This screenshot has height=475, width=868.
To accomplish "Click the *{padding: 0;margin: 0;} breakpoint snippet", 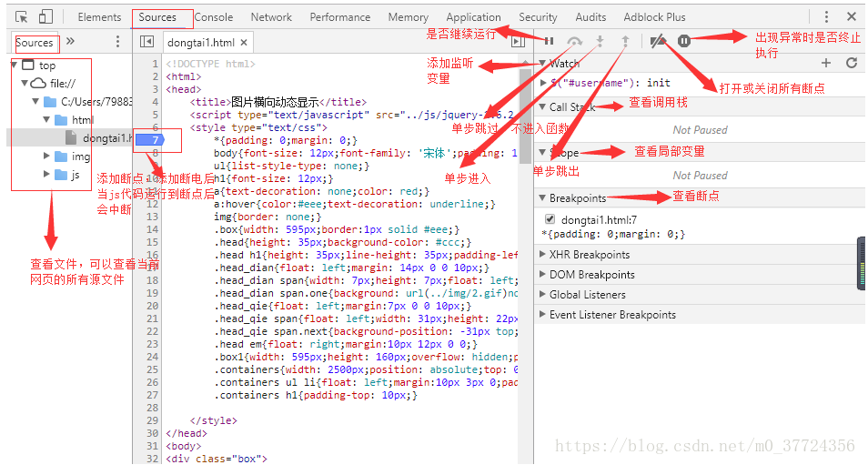I will point(613,234).
